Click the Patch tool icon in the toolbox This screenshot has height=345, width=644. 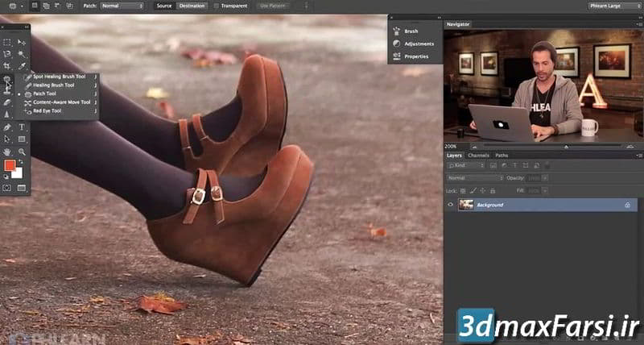point(7,78)
